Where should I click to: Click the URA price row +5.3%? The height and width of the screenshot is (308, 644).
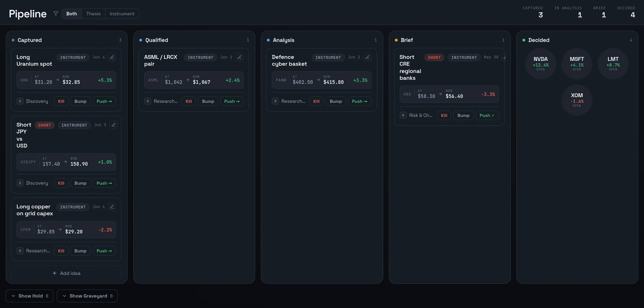[66, 80]
